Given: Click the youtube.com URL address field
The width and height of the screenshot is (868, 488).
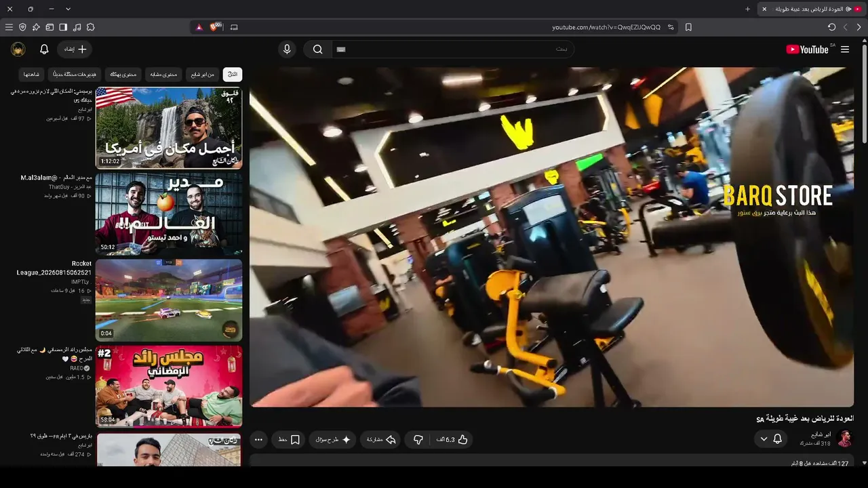Looking at the screenshot, I should pos(606,27).
